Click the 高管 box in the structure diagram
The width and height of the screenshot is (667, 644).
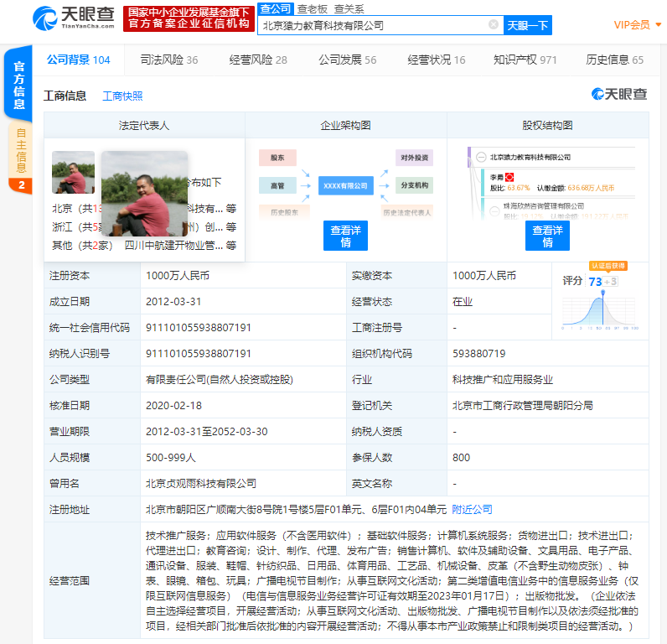[x=277, y=185]
